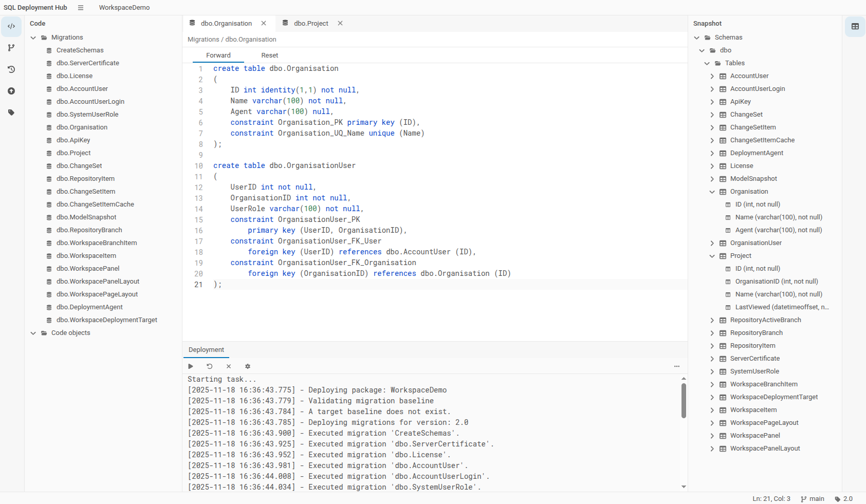Click the restart icon in the Deployment toolbar

pos(209,366)
